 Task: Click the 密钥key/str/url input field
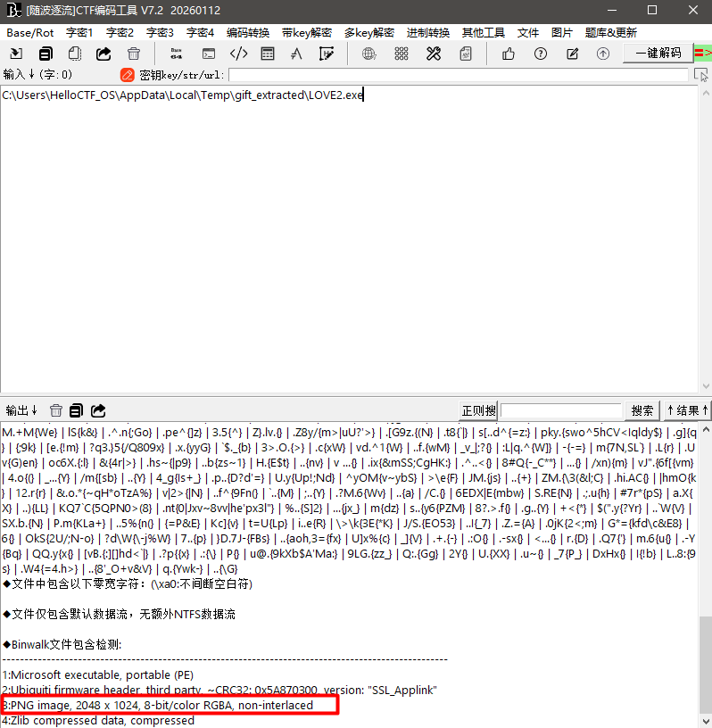(x=459, y=75)
